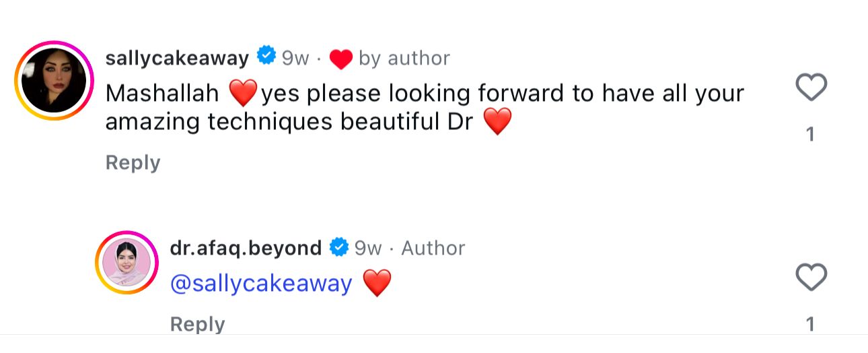View like count on sallycakeaway's comment
Image resolution: width=868 pixels, height=353 pixels.
pyautogui.click(x=811, y=135)
